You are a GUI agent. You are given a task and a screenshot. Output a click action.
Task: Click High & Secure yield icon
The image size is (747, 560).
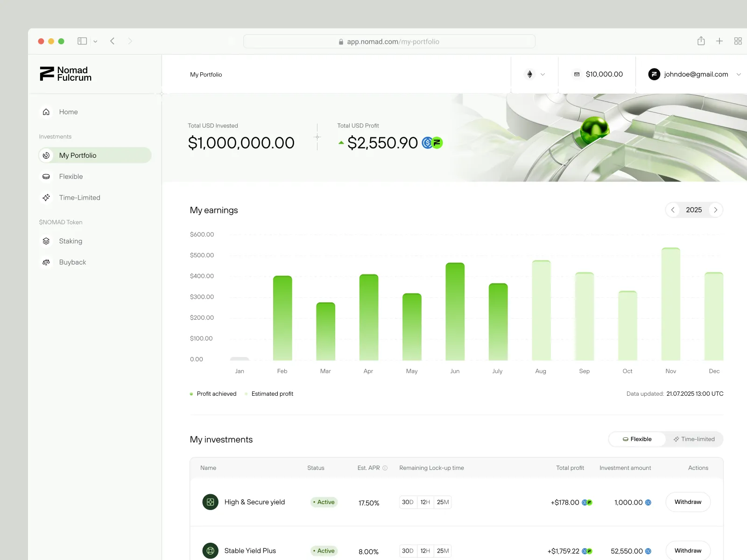(x=210, y=502)
